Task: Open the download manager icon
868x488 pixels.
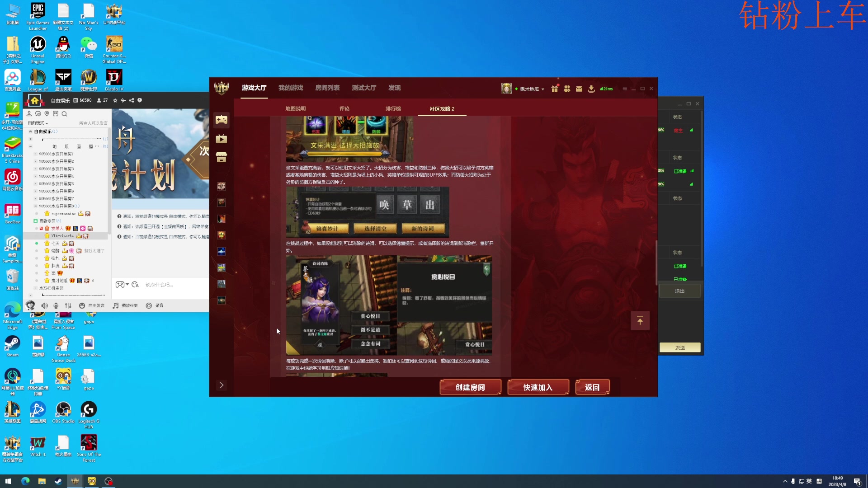Action: point(591,89)
